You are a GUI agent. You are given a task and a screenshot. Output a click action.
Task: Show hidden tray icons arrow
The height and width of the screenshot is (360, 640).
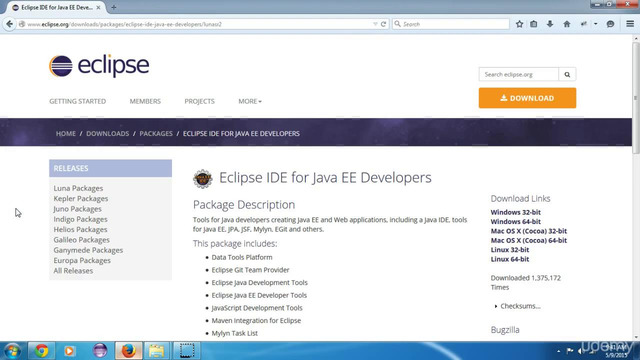[558, 351]
